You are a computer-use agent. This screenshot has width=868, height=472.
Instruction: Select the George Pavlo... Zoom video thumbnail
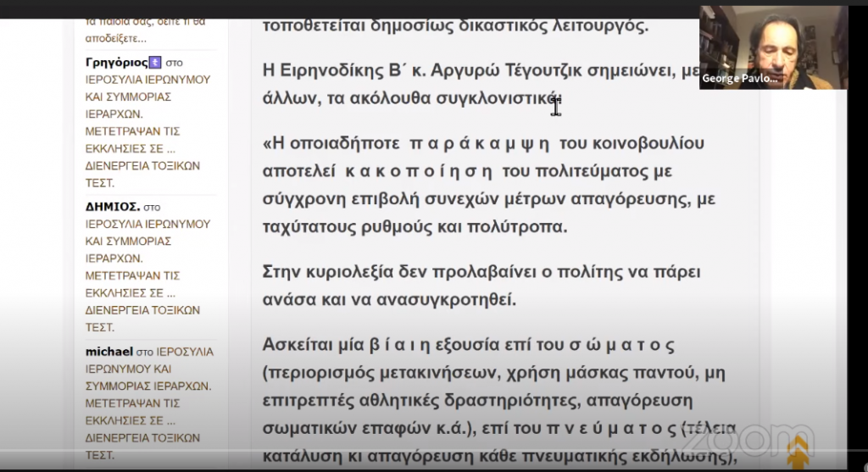tap(773, 47)
